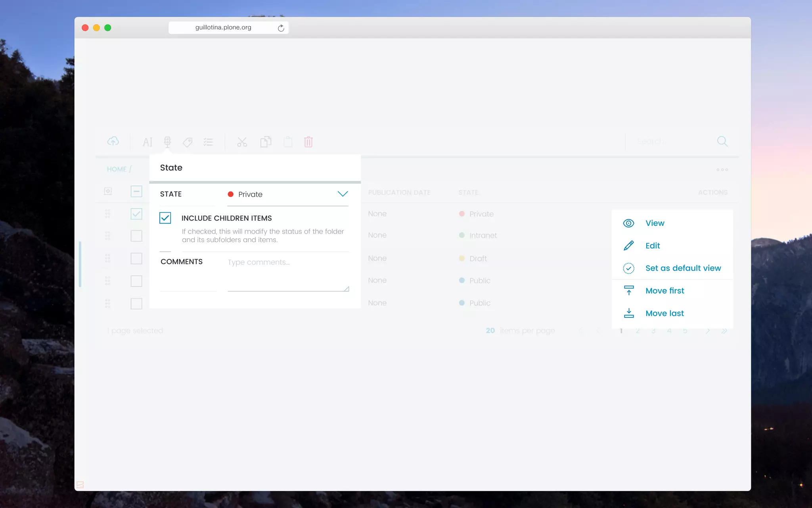Click the properties checklist icon
Viewport: 812px width, 508px height.
tap(208, 142)
